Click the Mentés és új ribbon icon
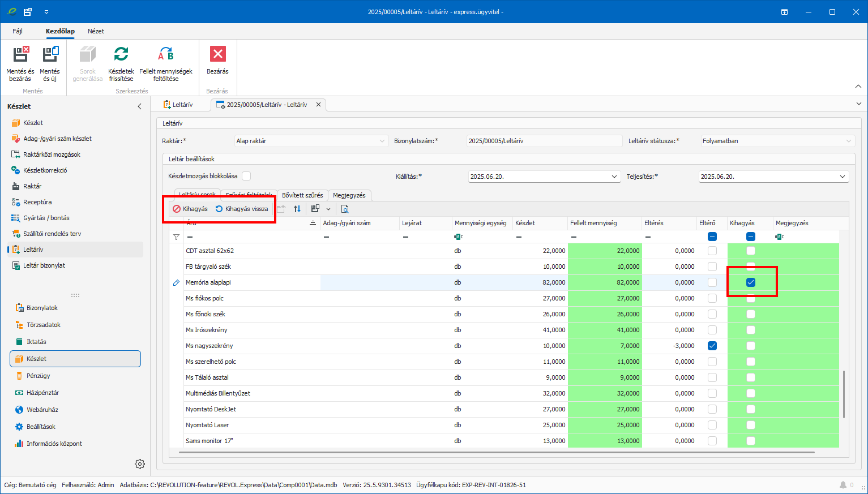This screenshot has width=868, height=494. pyautogui.click(x=50, y=55)
